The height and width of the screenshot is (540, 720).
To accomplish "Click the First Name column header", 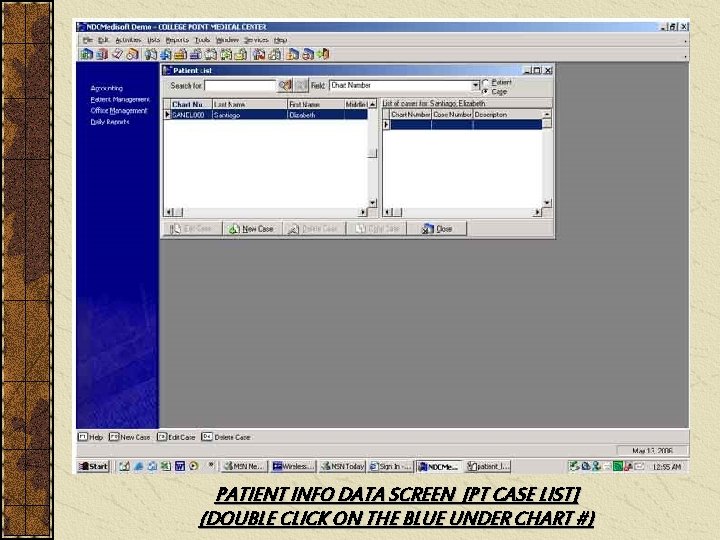I will coord(316,104).
